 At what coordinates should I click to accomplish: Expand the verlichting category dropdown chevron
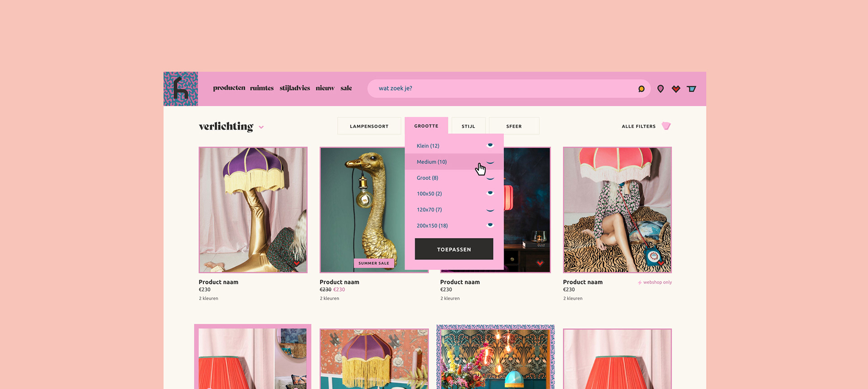(x=261, y=127)
